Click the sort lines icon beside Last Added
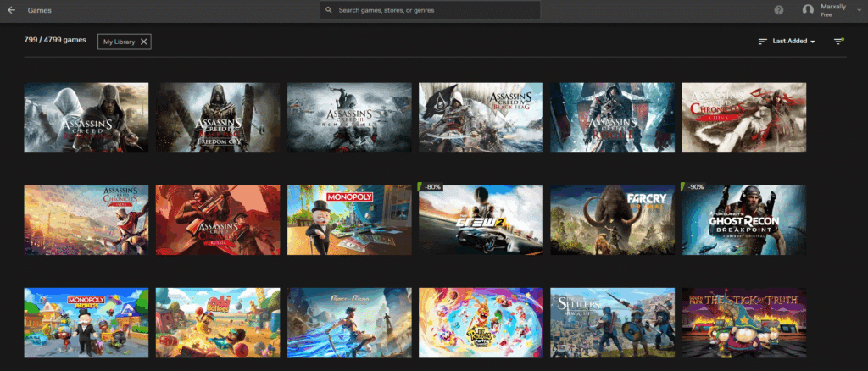Viewport: 868px width, 371px height. pos(762,41)
